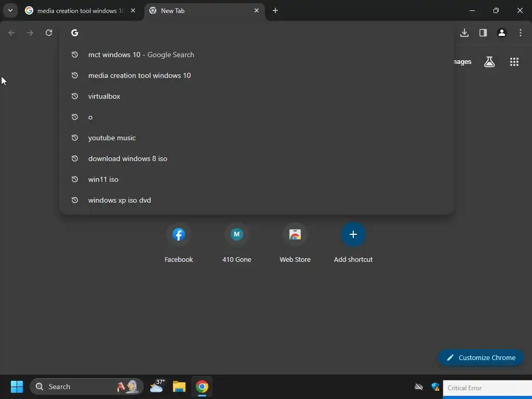The image size is (532, 399).
Task: Switch to the media creation tool windows 10 tab
Action: click(x=81, y=11)
